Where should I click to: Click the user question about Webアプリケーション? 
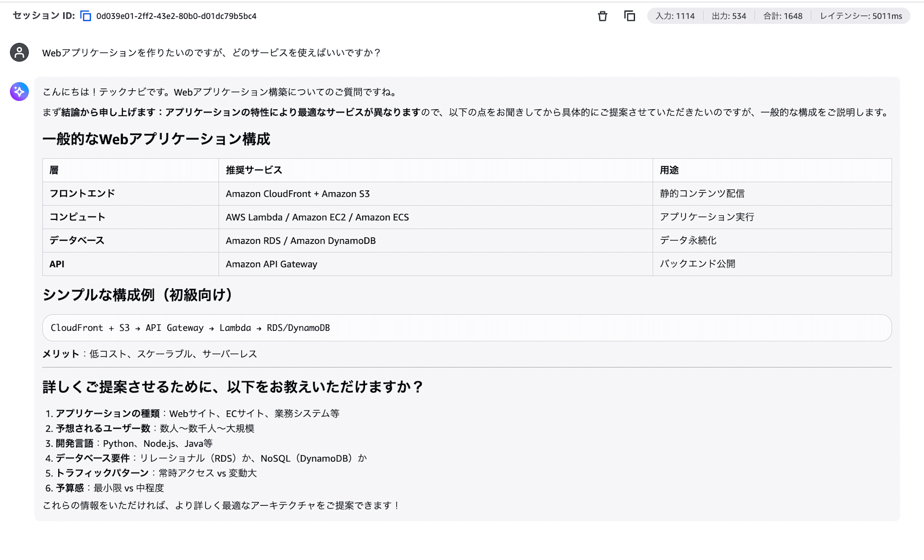click(211, 53)
